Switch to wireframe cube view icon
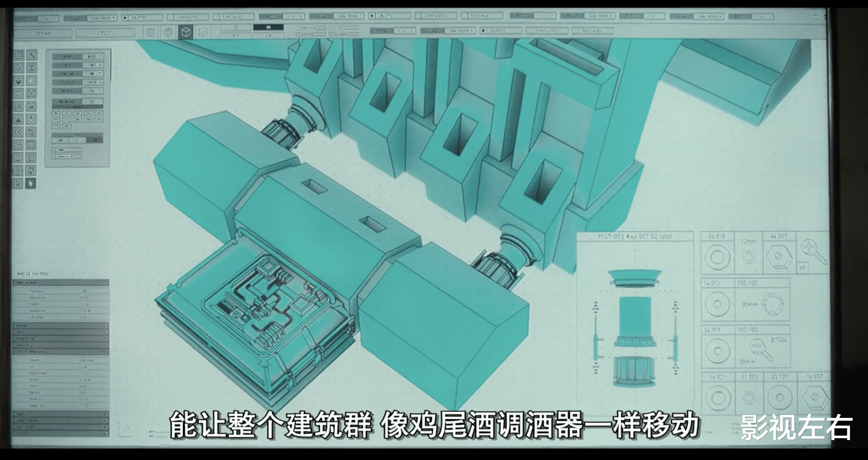 (x=203, y=32)
